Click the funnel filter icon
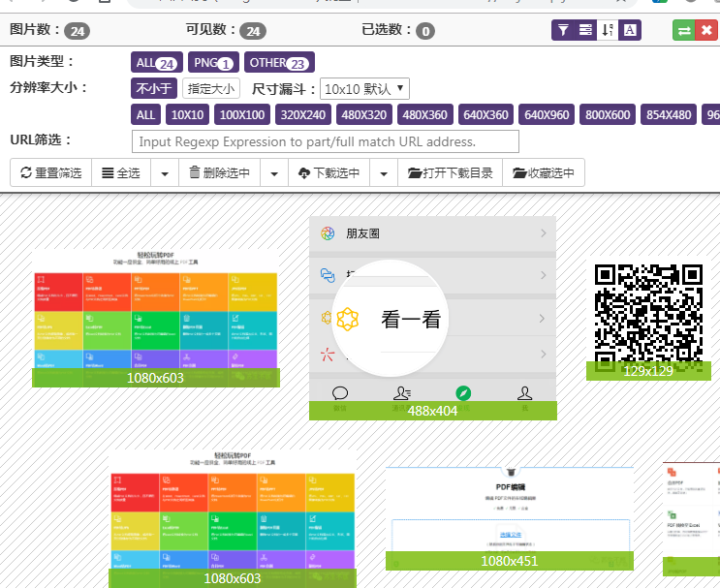The width and height of the screenshot is (720, 588). point(563,30)
